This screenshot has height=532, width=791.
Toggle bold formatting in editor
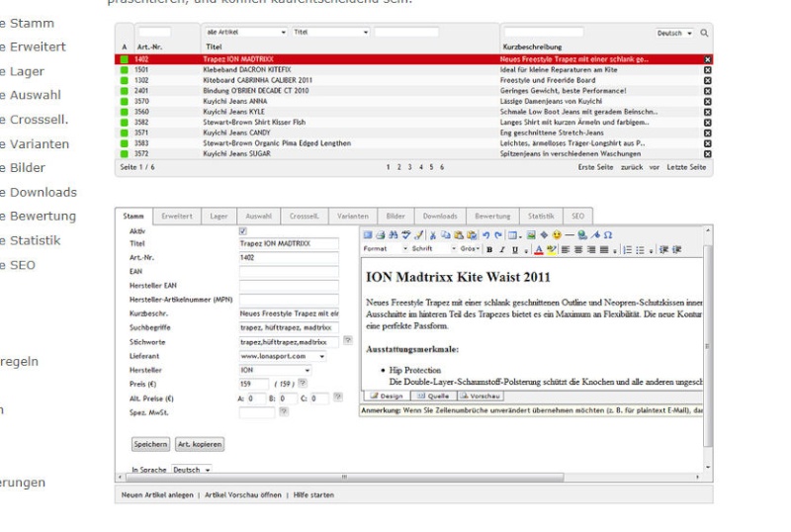488,249
